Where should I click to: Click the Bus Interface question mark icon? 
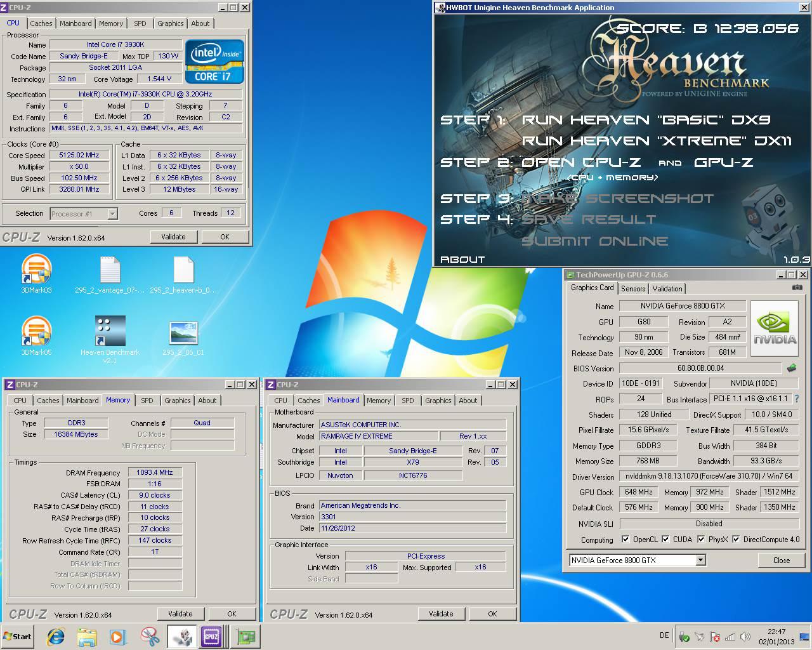point(797,399)
